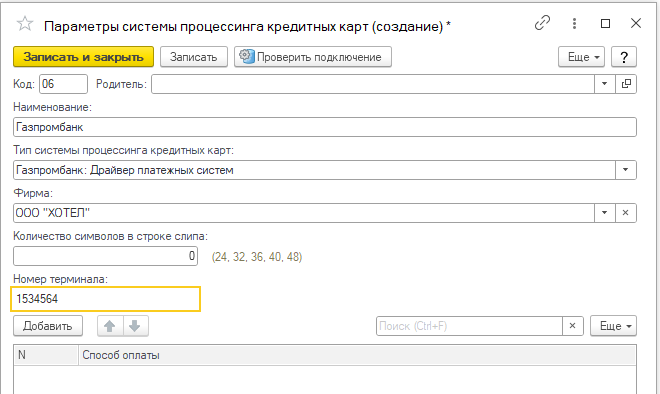Open the table's Еще menu
660x394 pixels.
613,326
